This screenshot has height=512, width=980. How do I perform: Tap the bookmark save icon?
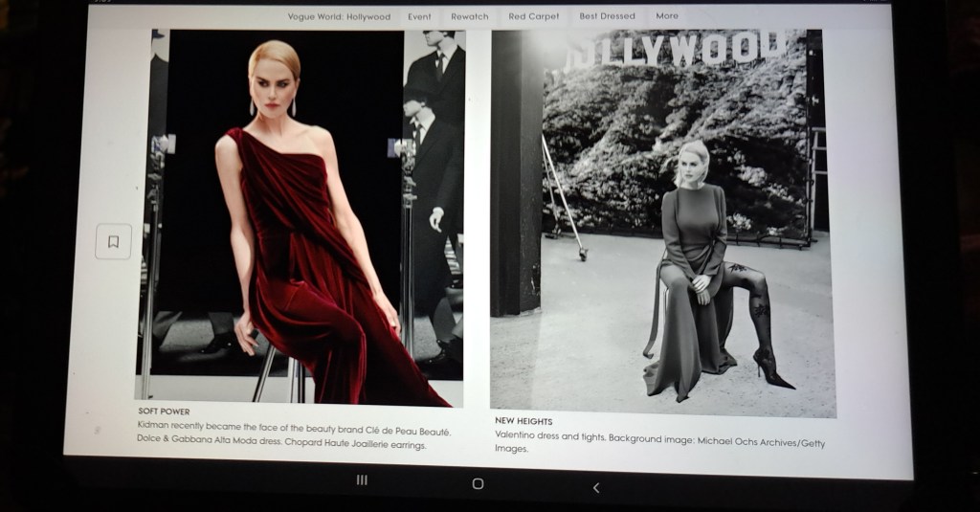pos(113,242)
